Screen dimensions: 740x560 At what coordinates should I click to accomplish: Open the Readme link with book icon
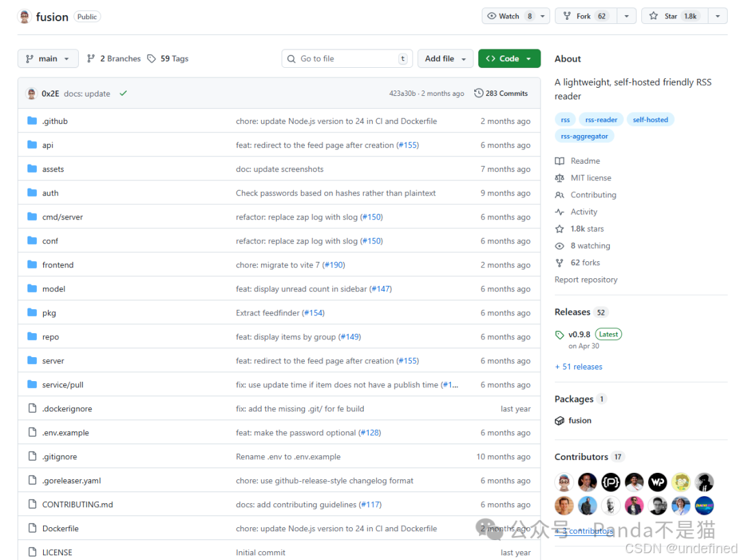[x=578, y=161]
